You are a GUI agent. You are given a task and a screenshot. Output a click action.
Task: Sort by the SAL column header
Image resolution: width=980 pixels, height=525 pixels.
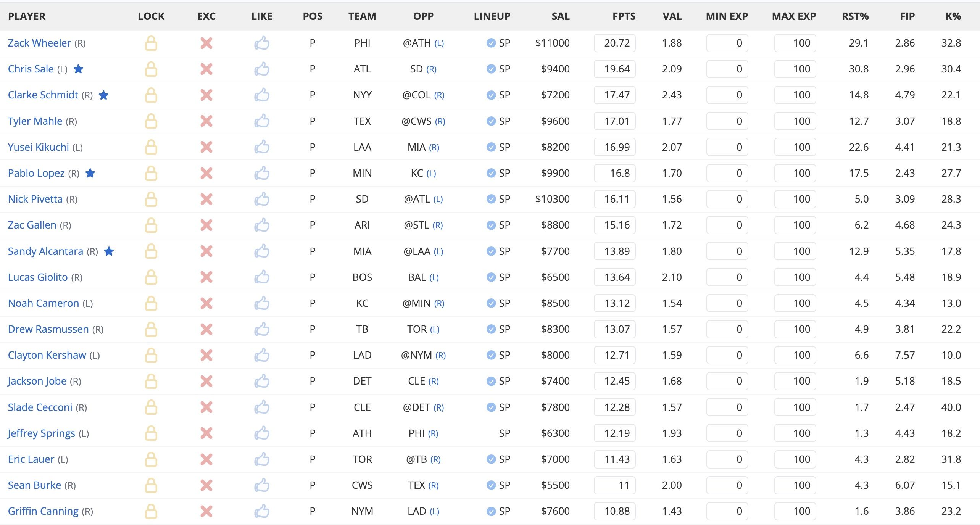click(x=560, y=16)
